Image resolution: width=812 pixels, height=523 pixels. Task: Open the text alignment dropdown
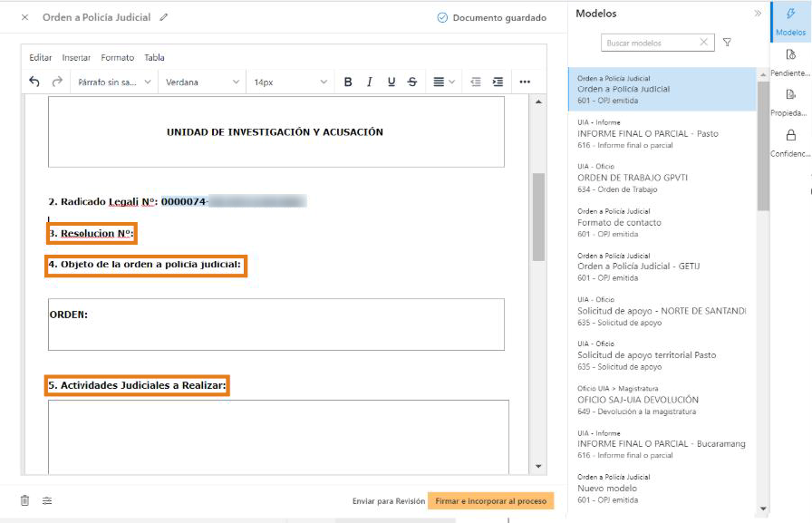pyautogui.click(x=443, y=82)
